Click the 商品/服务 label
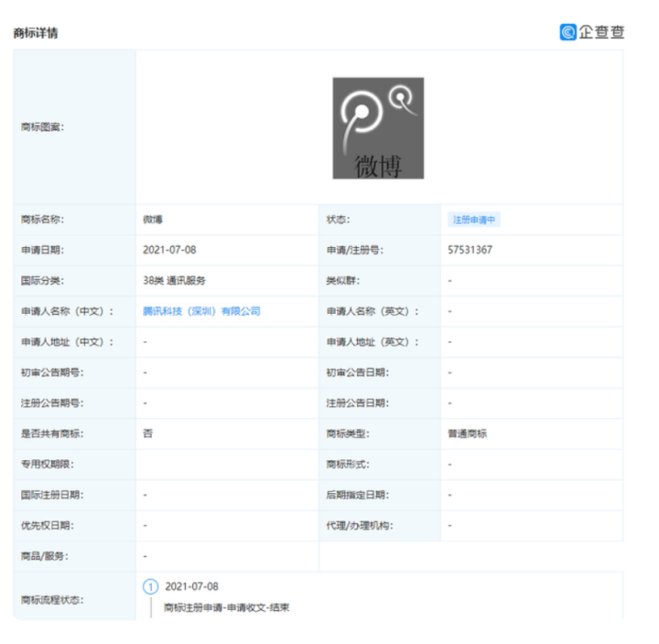Screen dimensions: 659x644 (45, 556)
